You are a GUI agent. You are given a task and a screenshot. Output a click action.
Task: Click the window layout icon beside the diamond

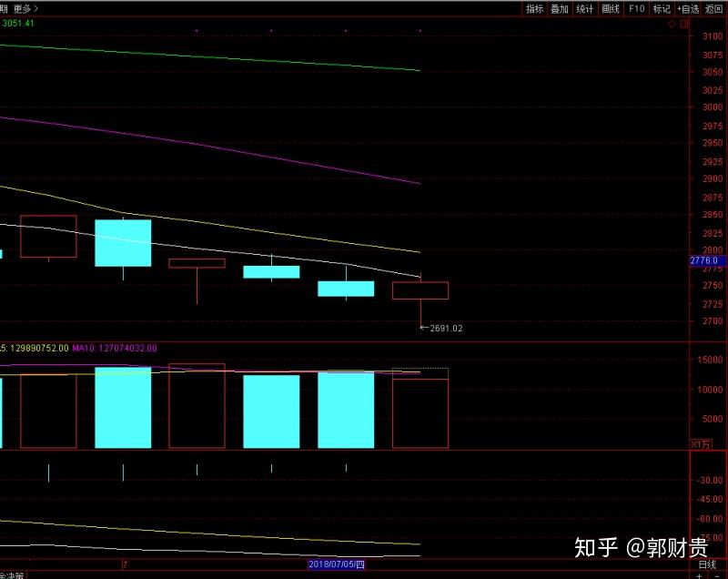click(684, 25)
